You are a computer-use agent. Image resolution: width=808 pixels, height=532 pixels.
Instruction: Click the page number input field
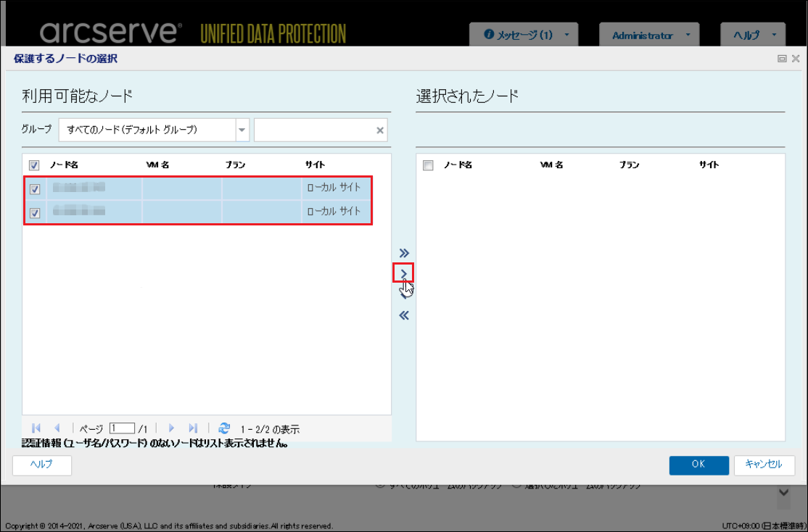(x=122, y=428)
